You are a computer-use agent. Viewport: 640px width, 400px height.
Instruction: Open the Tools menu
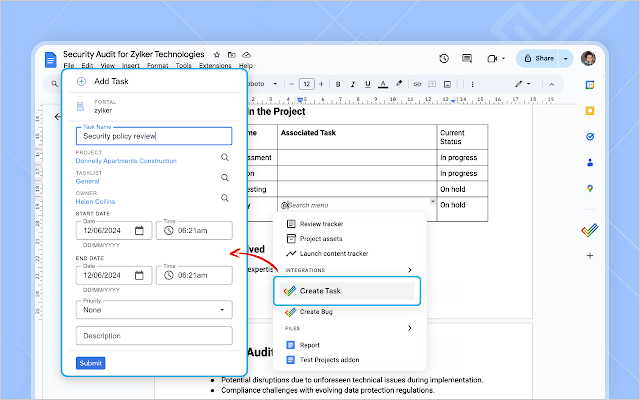click(184, 66)
